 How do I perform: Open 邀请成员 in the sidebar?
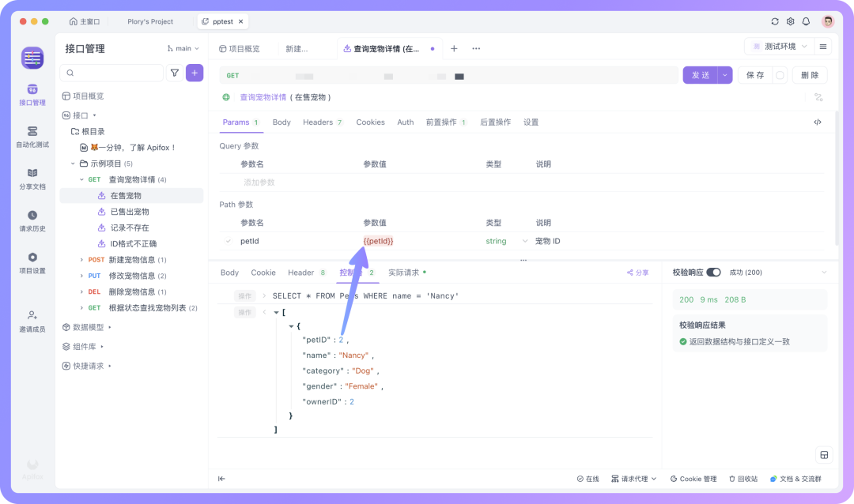click(x=32, y=322)
